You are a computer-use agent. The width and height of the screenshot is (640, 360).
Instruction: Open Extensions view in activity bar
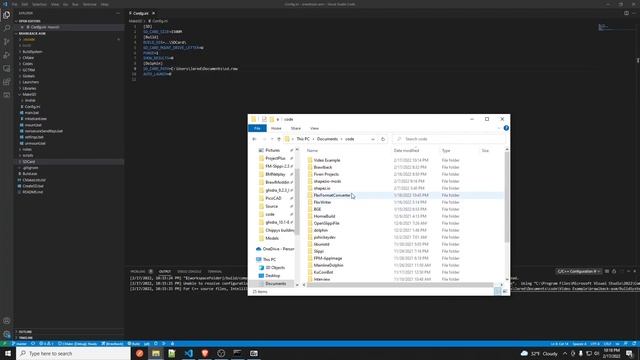coord(7,82)
